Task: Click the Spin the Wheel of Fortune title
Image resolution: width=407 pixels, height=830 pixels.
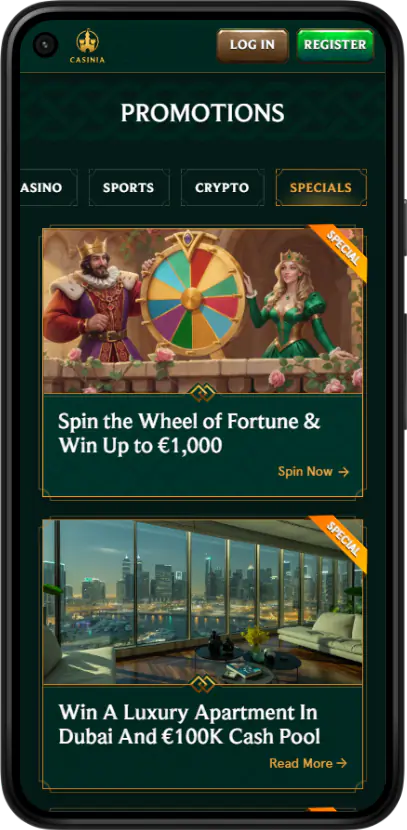Action: pyautogui.click(x=189, y=434)
